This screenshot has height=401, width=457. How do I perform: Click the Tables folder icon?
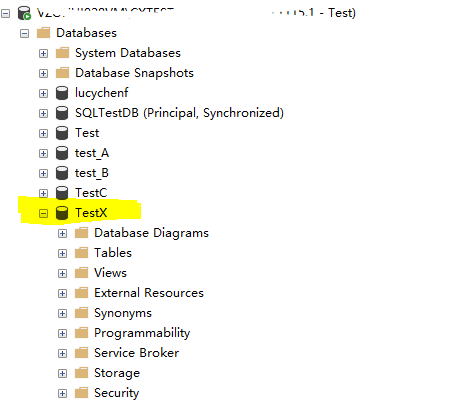click(81, 253)
